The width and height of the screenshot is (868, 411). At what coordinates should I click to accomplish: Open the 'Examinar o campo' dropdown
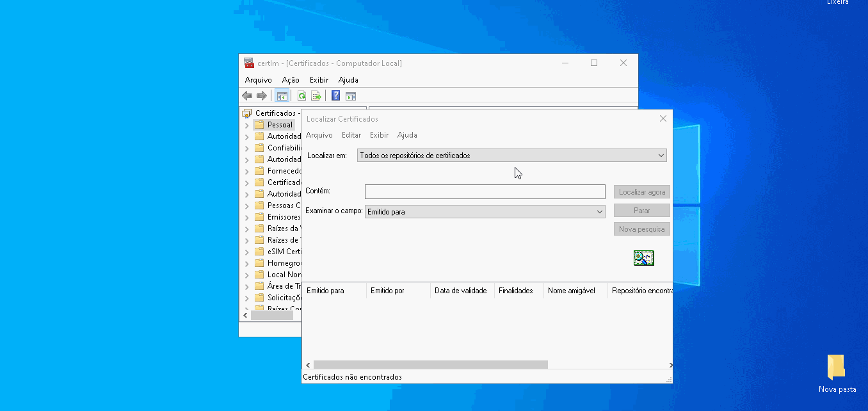(485, 212)
